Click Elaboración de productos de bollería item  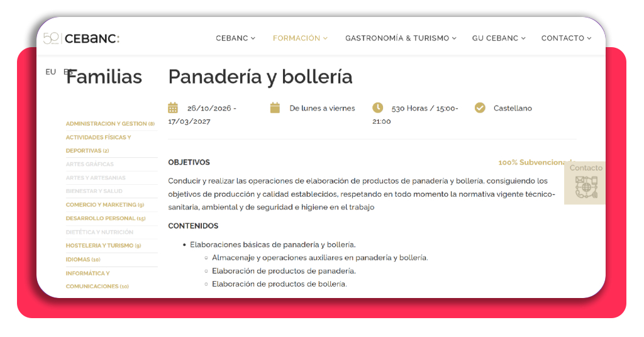point(279,284)
